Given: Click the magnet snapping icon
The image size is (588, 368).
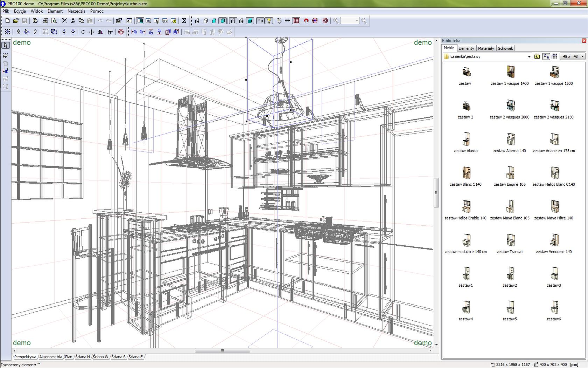Looking at the screenshot, I should click(x=306, y=21).
